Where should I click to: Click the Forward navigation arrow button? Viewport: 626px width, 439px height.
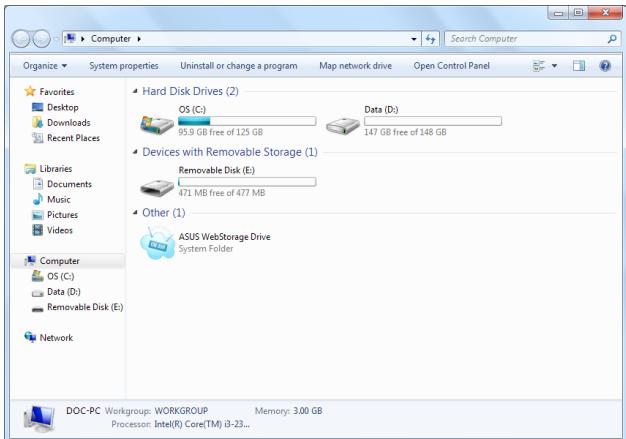tap(41, 39)
